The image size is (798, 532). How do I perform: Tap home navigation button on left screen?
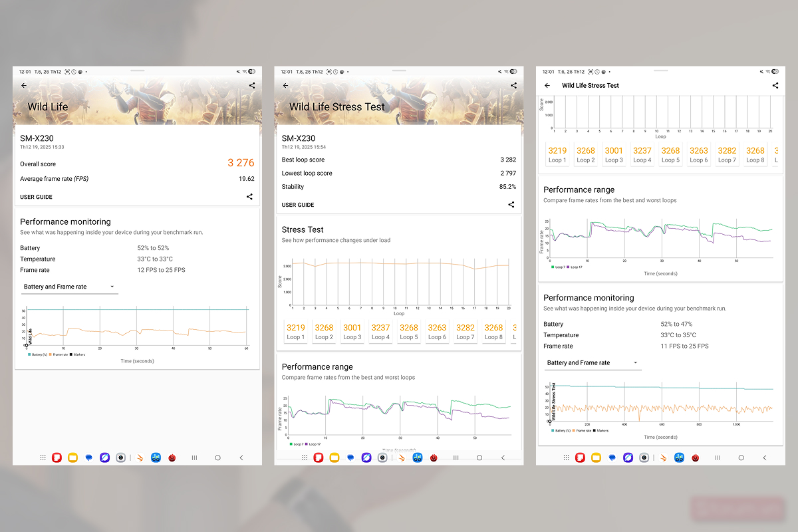tap(217, 458)
